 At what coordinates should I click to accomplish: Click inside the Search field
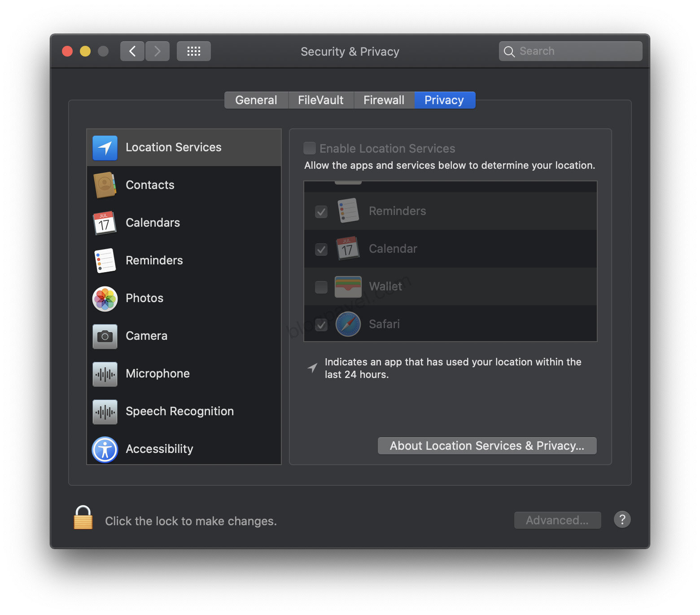tap(570, 51)
